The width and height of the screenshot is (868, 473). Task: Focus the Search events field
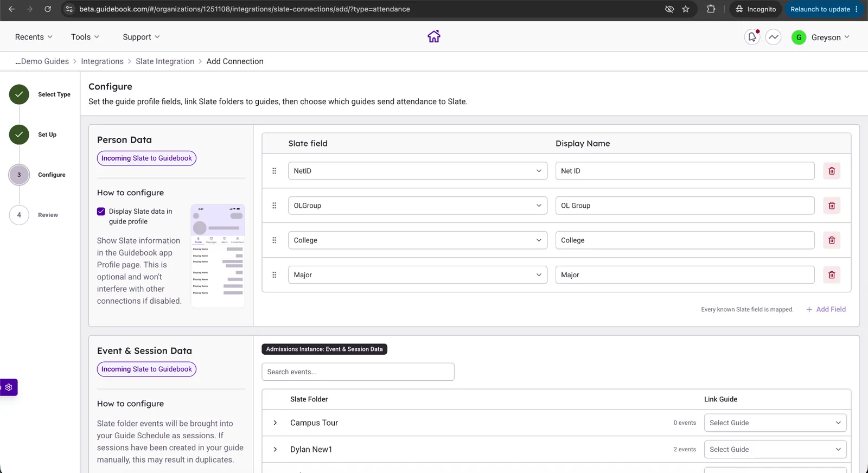pyautogui.click(x=358, y=372)
